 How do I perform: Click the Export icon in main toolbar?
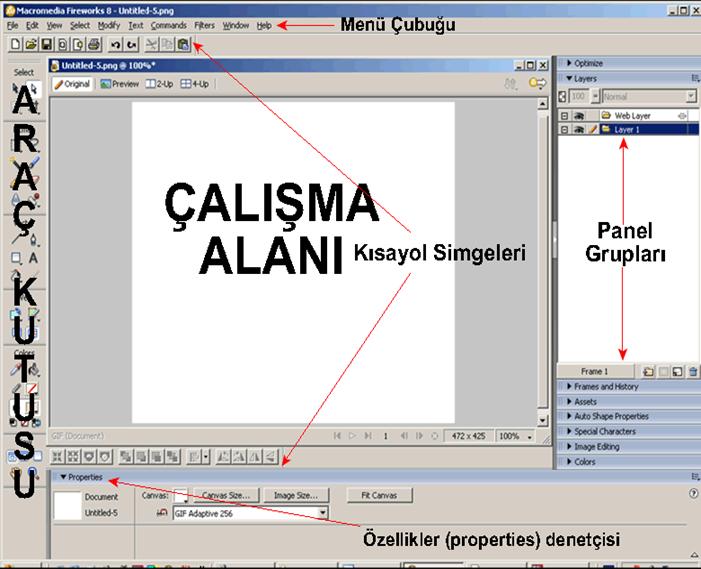[78, 44]
